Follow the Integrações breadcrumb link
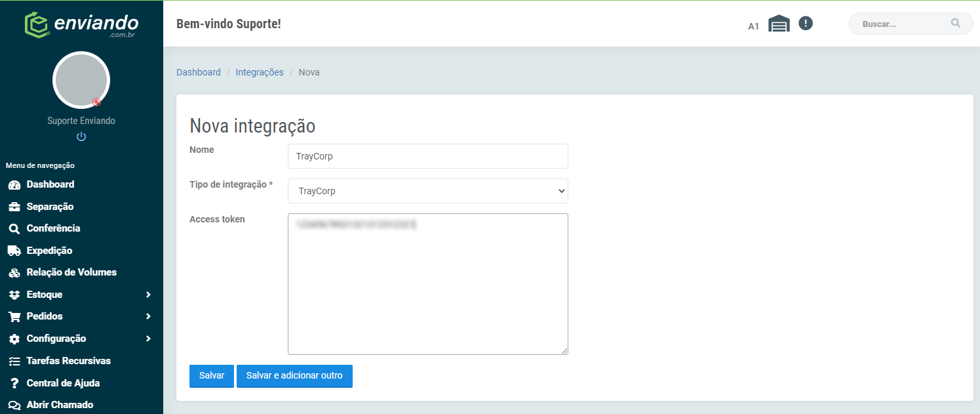The image size is (980, 414). pyautogui.click(x=260, y=72)
